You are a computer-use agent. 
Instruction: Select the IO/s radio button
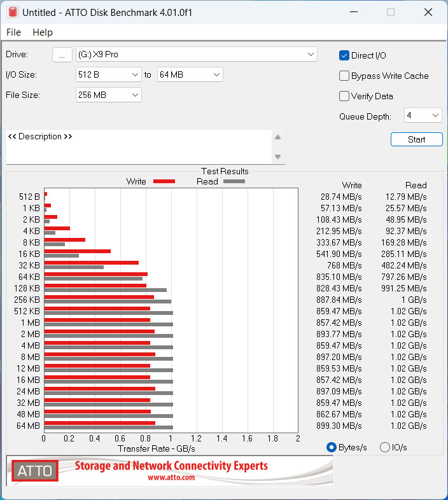coord(384,447)
